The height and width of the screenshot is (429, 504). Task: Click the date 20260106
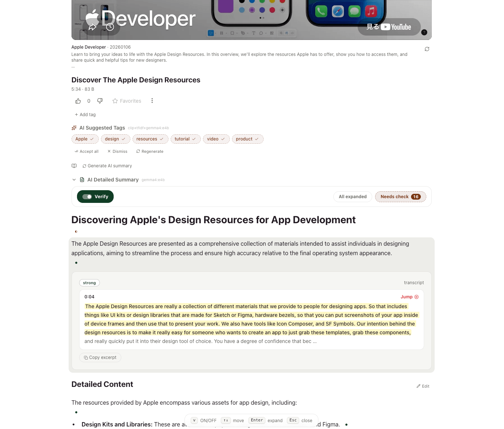120,47
